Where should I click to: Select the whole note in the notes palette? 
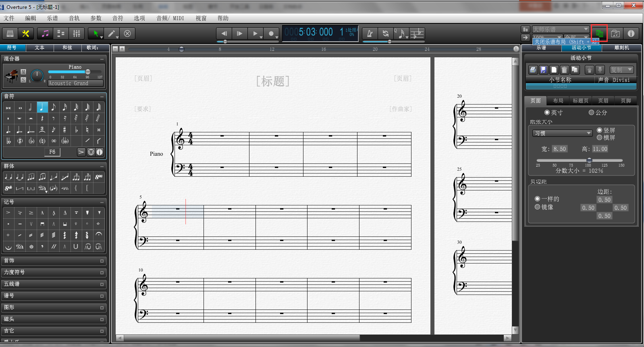(20, 107)
